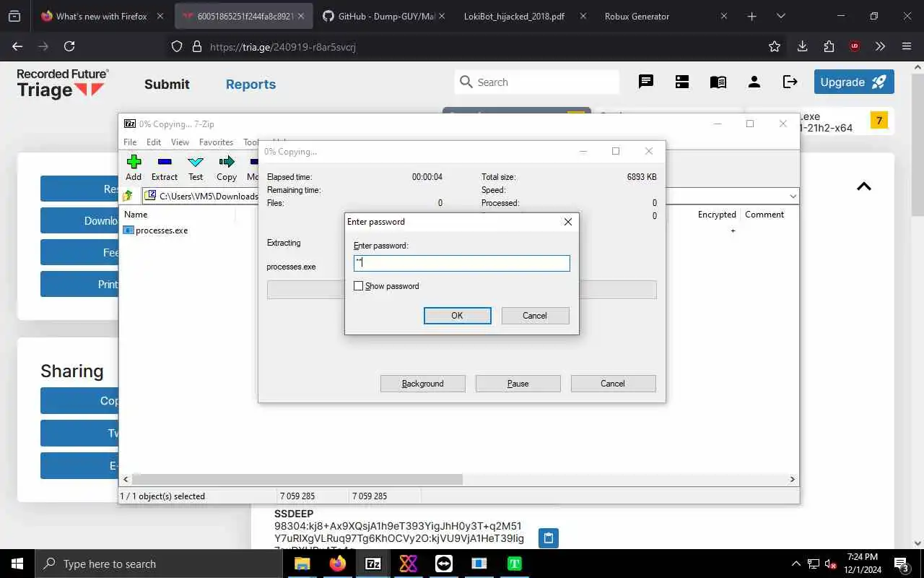Reload the page in Firefox

coord(69,46)
